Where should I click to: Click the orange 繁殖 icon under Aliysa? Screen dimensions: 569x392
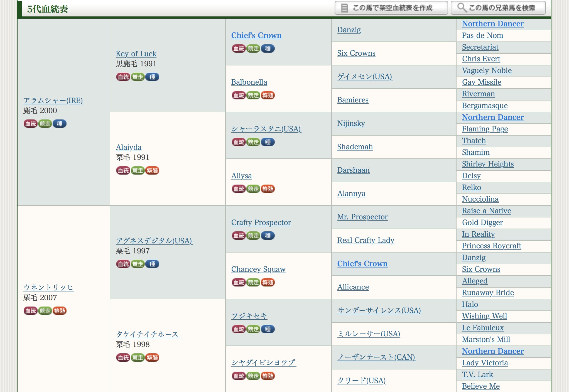[268, 189]
